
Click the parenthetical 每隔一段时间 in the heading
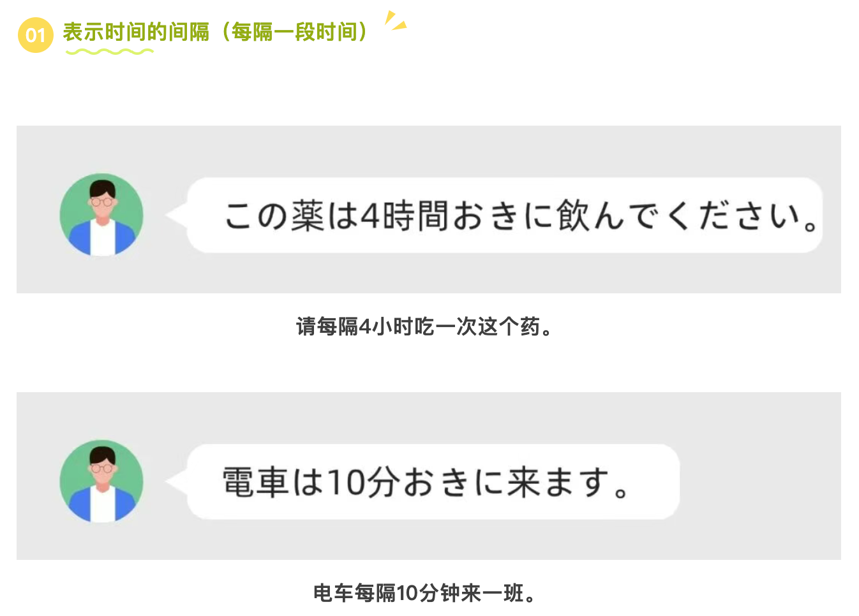[295, 32]
